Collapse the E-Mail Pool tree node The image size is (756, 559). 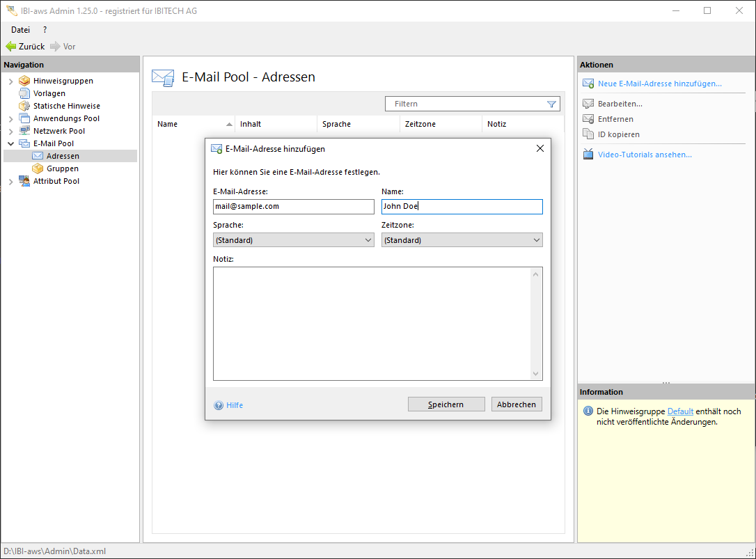tap(10, 143)
